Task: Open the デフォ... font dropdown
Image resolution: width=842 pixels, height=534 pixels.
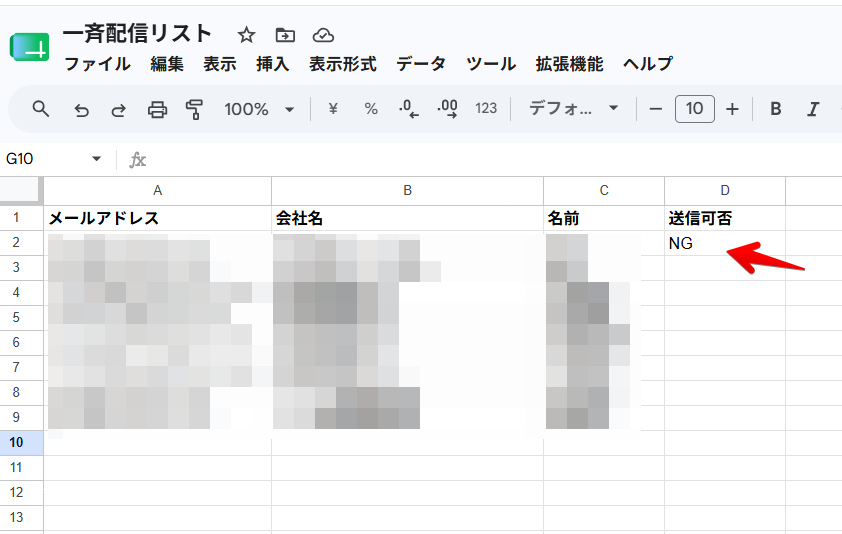Action: click(x=574, y=109)
